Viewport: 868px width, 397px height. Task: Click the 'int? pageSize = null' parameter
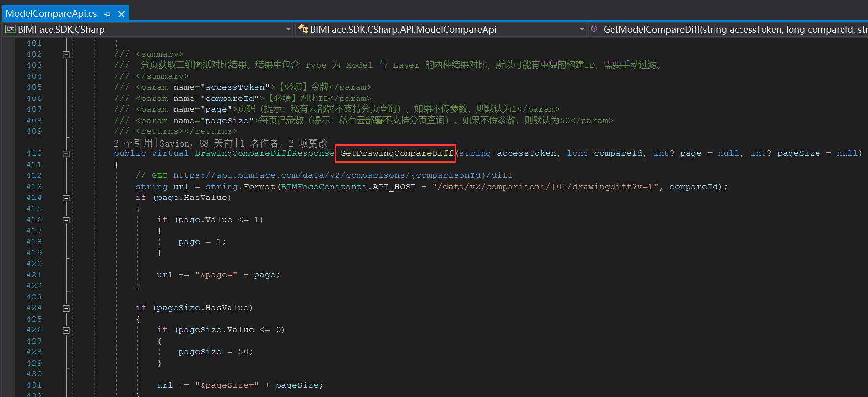pyautogui.click(x=804, y=153)
